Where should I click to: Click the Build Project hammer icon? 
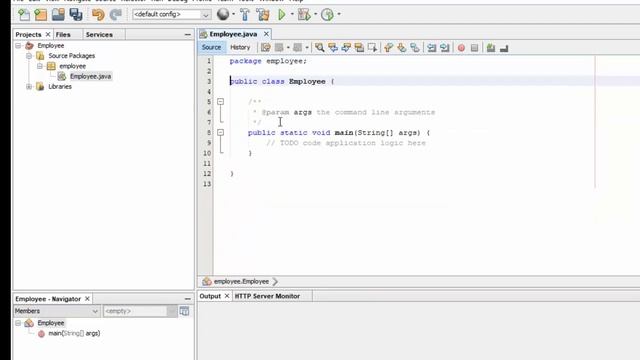coord(245,15)
